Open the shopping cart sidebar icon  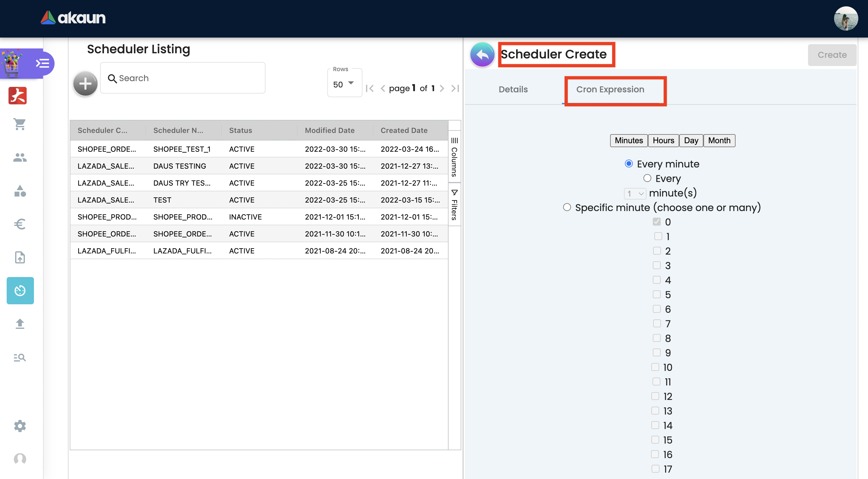tap(20, 124)
